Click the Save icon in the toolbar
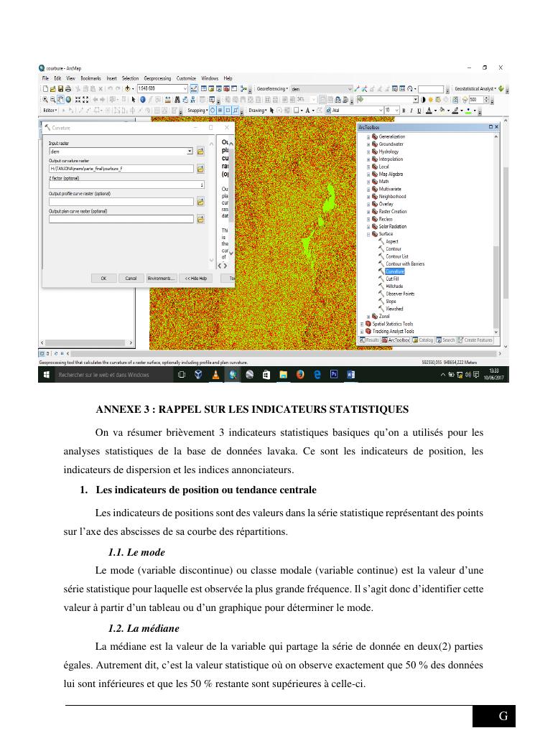This screenshot has height=756, width=535. (60, 88)
